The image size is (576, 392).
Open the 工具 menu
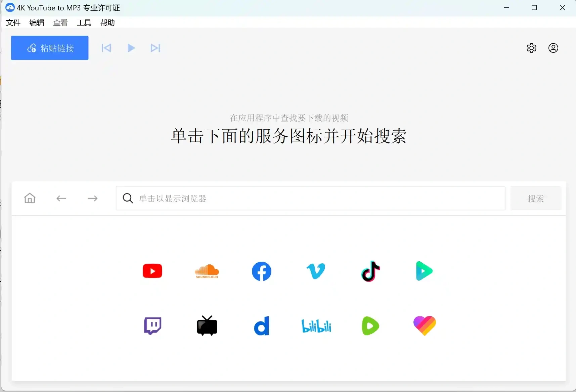point(83,23)
